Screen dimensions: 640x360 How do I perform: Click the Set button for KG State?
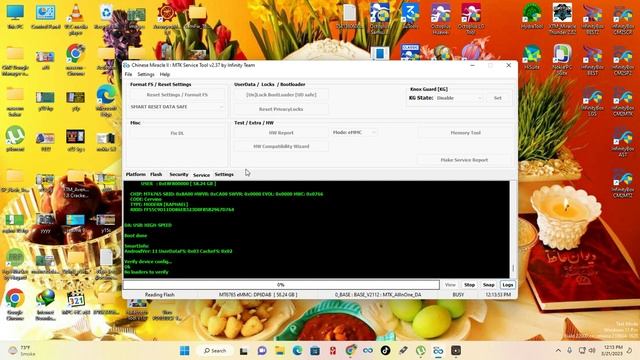tap(498, 98)
